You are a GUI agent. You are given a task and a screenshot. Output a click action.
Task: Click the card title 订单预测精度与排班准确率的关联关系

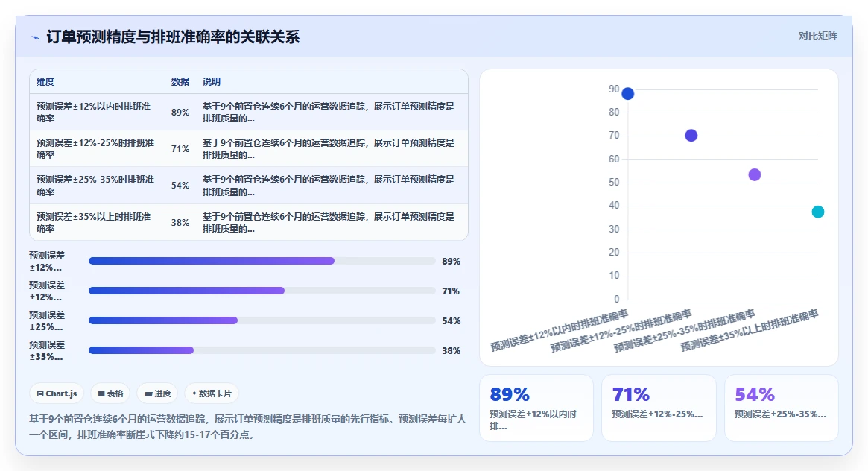(x=173, y=37)
